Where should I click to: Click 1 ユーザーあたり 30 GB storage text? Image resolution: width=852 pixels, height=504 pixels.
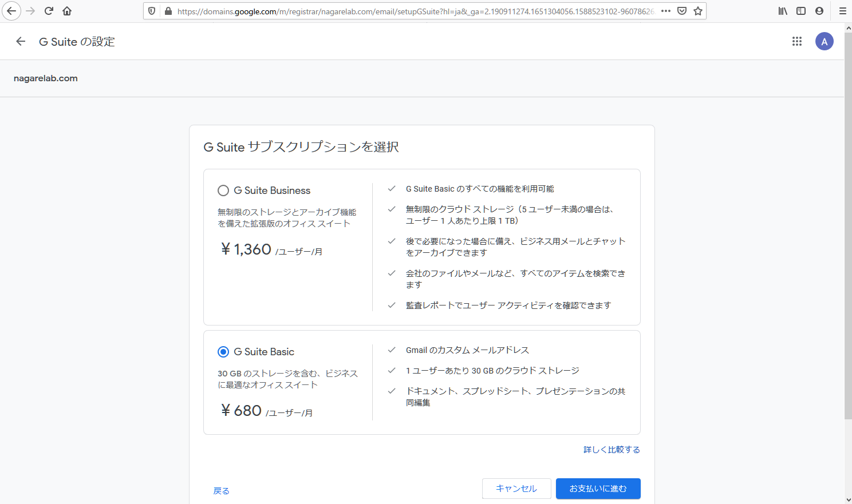coord(492,371)
